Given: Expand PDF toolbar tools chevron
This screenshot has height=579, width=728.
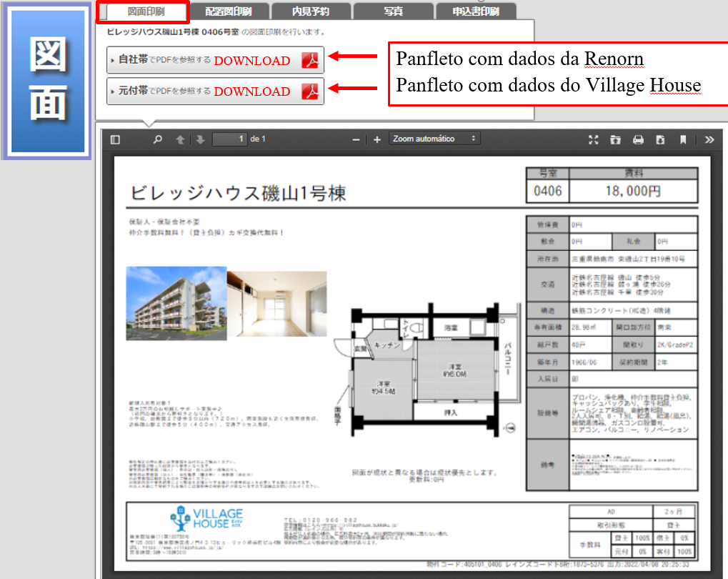Looking at the screenshot, I should (x=709, y=139).
